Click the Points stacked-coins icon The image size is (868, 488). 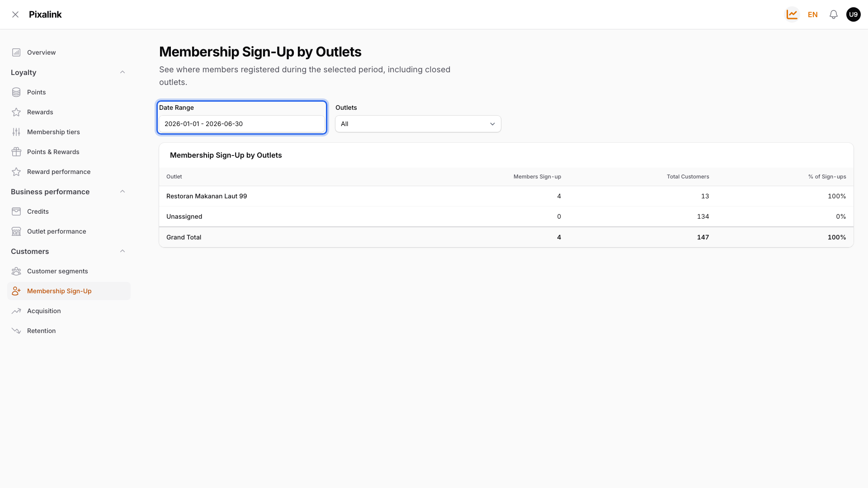(x=16, y=92)
